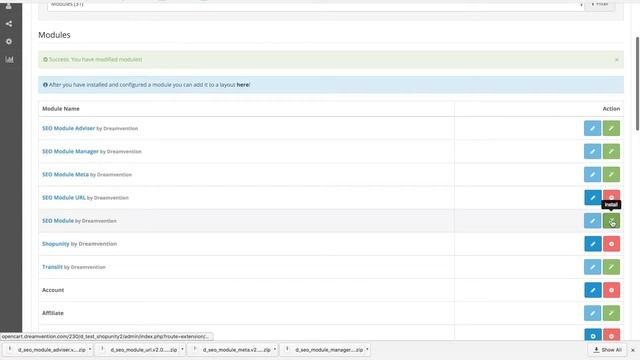Uninstall the SEO Module URL module
640x360 pixels.
(611, 196)
